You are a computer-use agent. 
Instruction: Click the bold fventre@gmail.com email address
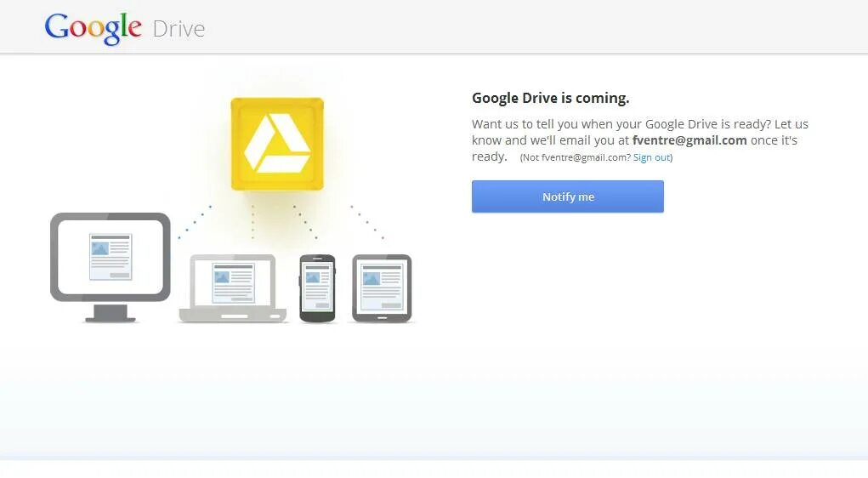point(689,140)
